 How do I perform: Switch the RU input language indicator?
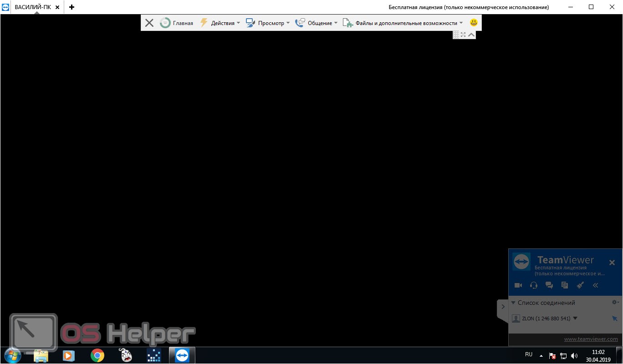(529, 354)
